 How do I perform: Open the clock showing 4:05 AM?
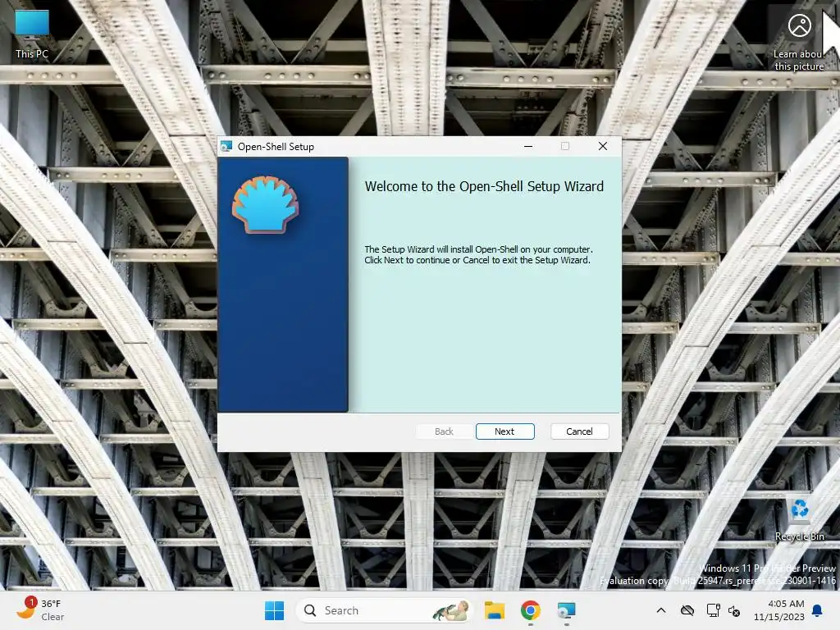click(779, 610)
